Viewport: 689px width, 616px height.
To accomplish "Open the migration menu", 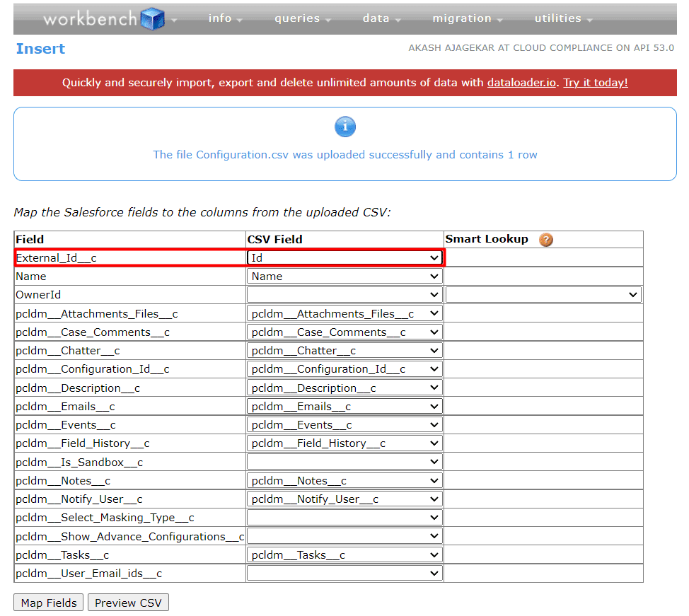I will coord(467,18).
